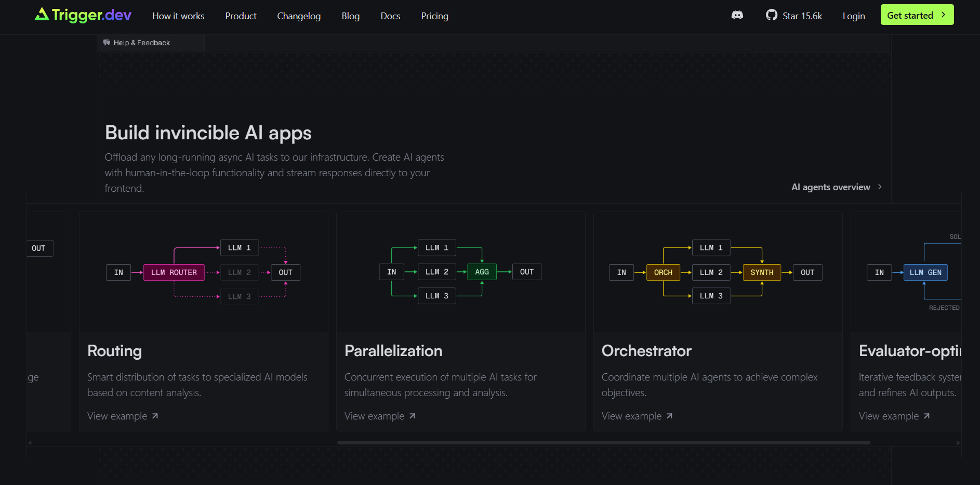Click the yellow SYNTH node
The height and width of the screenshot is (485, 980).
[x=762, y=272]
